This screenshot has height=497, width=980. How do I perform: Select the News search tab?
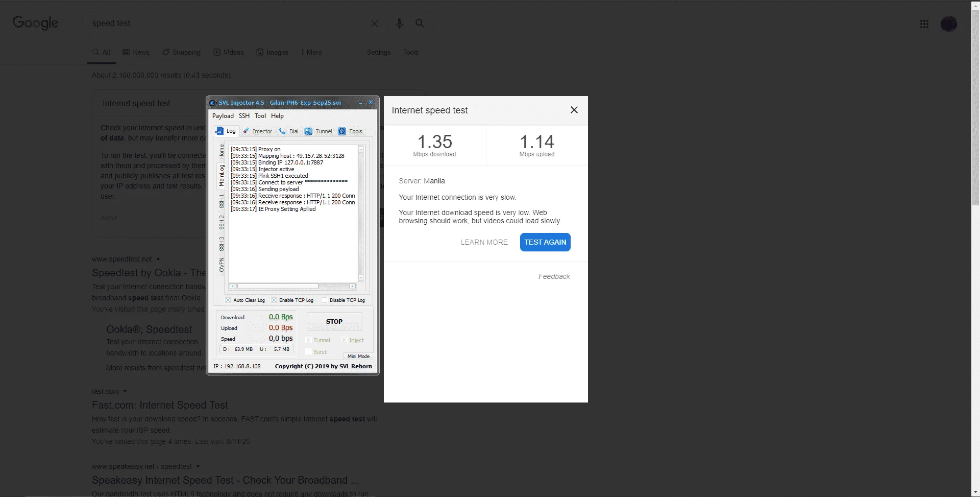pos(136,52)
